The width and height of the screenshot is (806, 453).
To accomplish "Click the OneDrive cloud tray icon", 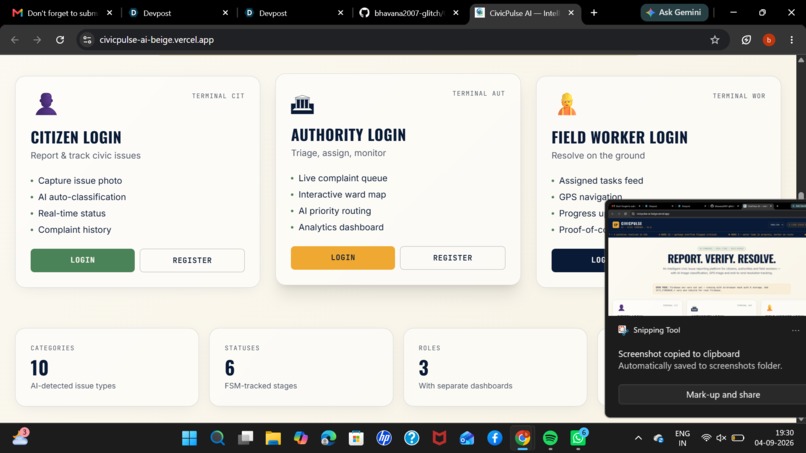I will tap(658, 438).
